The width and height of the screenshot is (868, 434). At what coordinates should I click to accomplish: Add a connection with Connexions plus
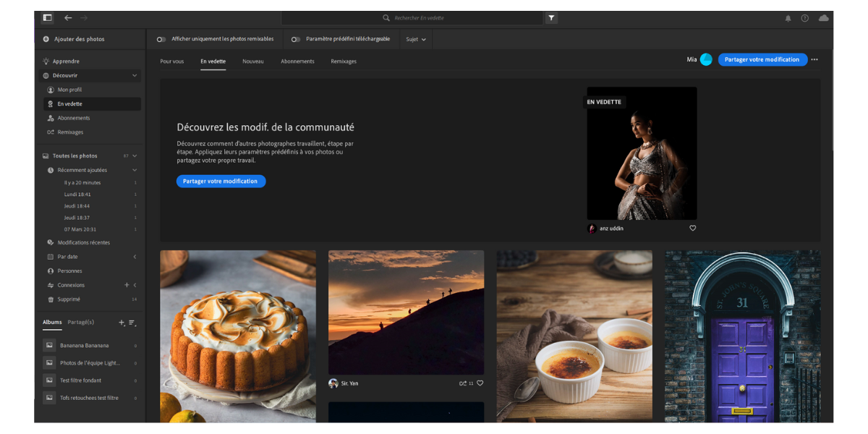[x=127, y=285]
